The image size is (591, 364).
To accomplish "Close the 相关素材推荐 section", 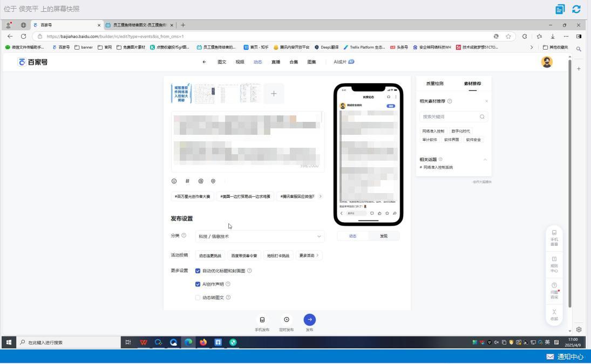I will point(487,101).
